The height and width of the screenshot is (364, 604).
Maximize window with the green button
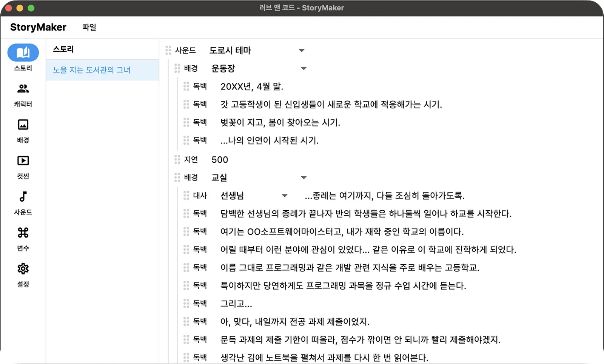(x=31, y=8)
